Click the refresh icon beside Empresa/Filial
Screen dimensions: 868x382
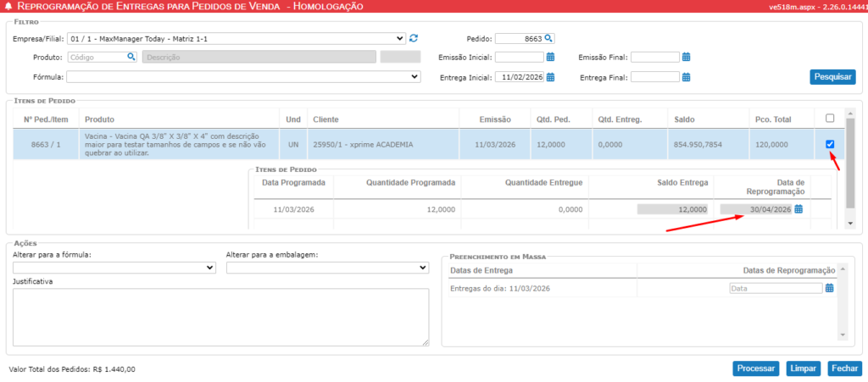(414, 38)
